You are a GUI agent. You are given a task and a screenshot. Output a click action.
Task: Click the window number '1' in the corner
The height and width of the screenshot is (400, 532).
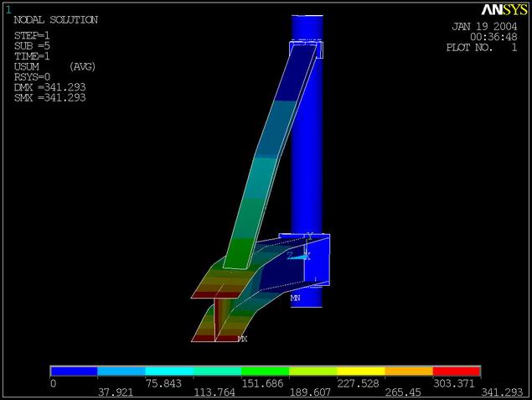tap(8, 9)
